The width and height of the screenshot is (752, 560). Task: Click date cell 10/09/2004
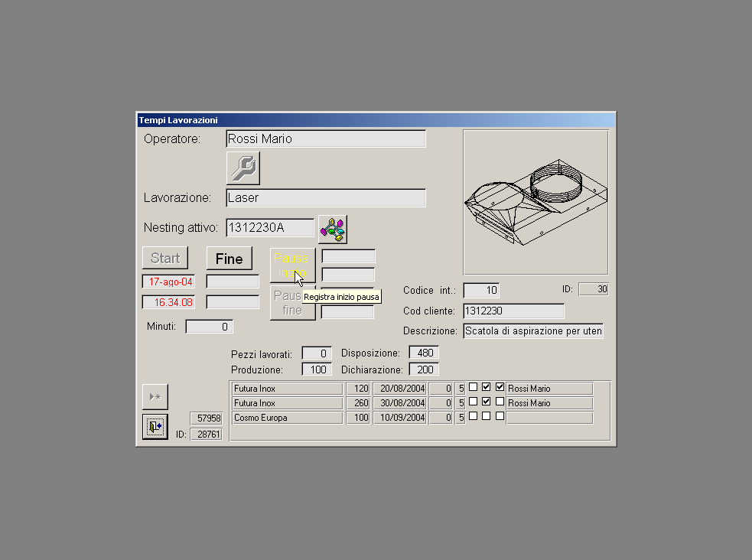[x=400, y=418]
